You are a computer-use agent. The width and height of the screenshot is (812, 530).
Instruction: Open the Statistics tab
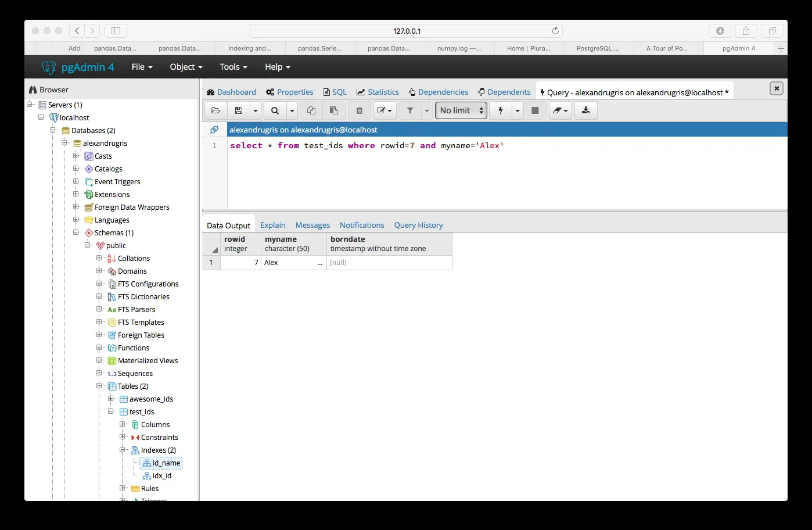point(378,92)
